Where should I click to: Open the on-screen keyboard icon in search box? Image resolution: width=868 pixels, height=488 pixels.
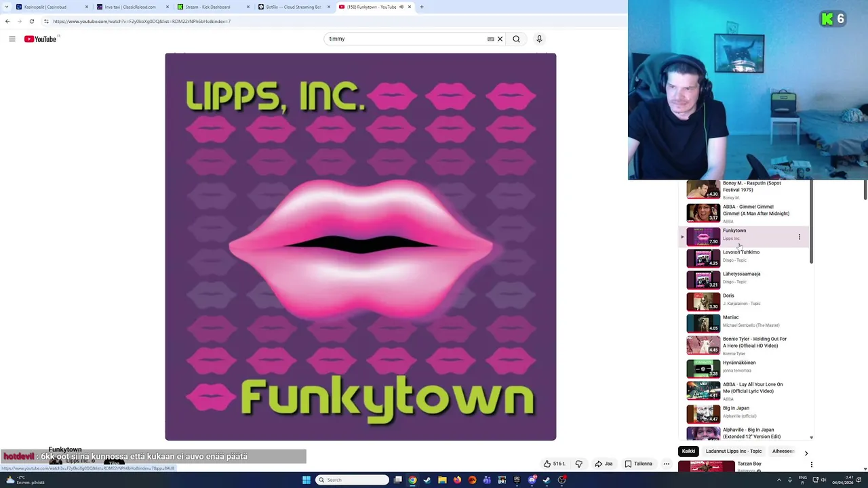coord(490,39)
